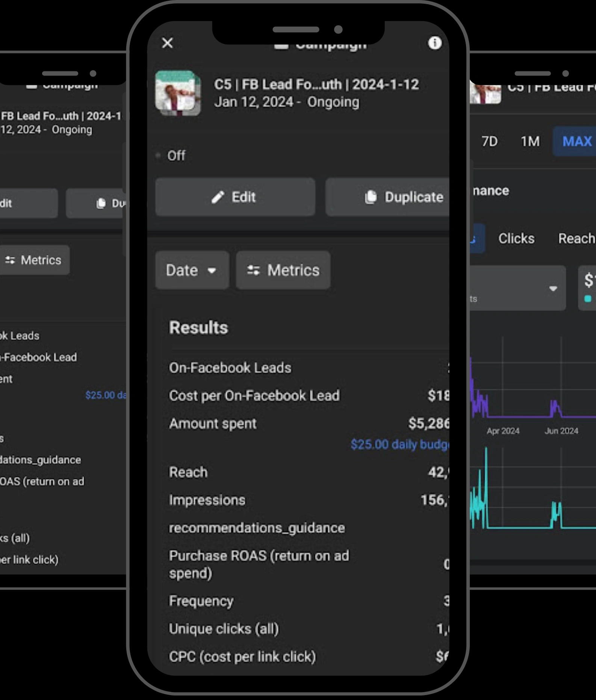Tap the info icon in the center phone header

tap(435, 43)
